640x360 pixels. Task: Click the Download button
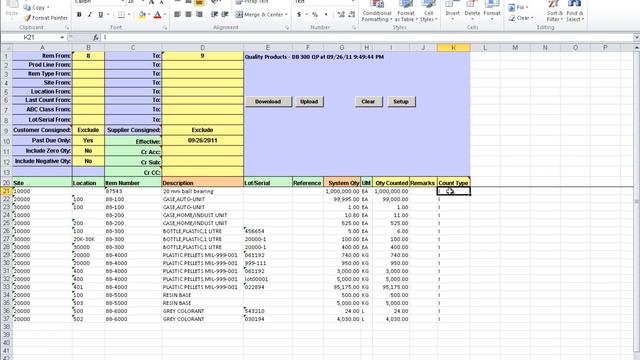click(268, 102)
